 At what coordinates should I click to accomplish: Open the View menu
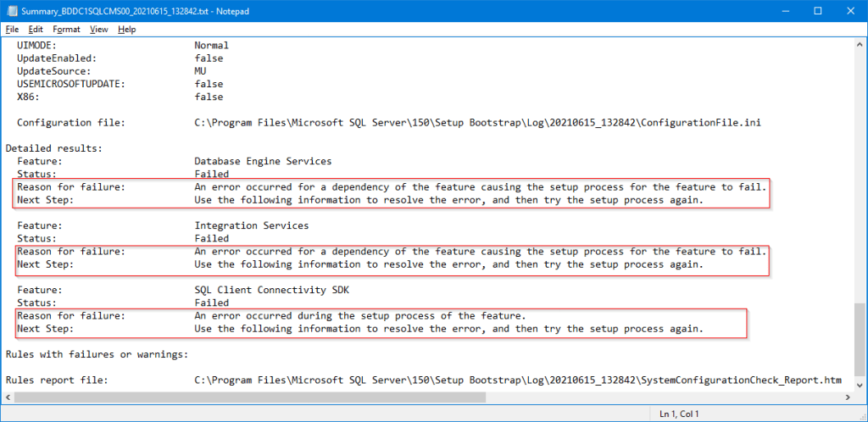click(99, 29)
